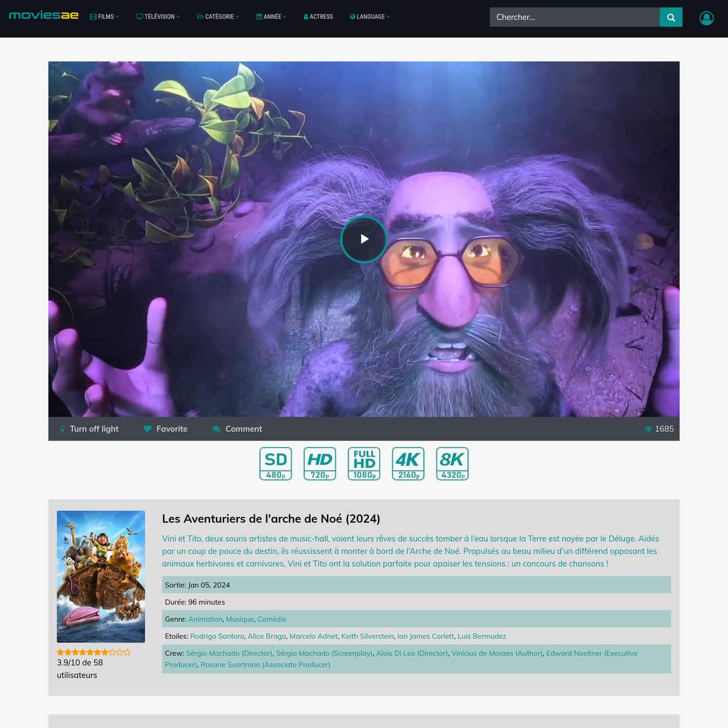Open the user account icon
Screen dimensions: 728x728
(x=706, y=18)
